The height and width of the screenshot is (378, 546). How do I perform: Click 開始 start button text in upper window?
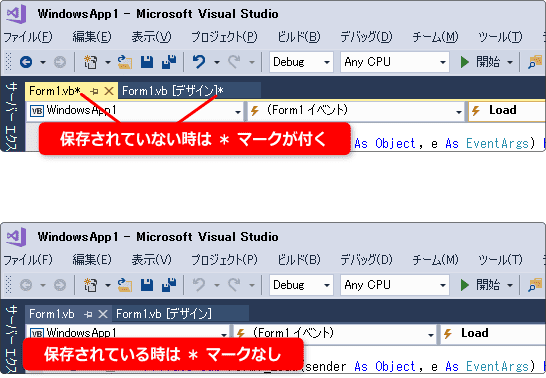pyautogui.click(x=488, y=62)
